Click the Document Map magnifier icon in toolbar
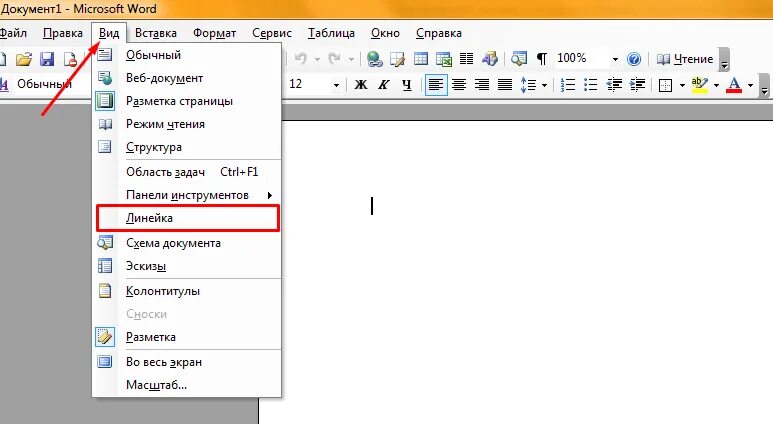The height and width of the screenshot is (424, 773). pos(519,59)
